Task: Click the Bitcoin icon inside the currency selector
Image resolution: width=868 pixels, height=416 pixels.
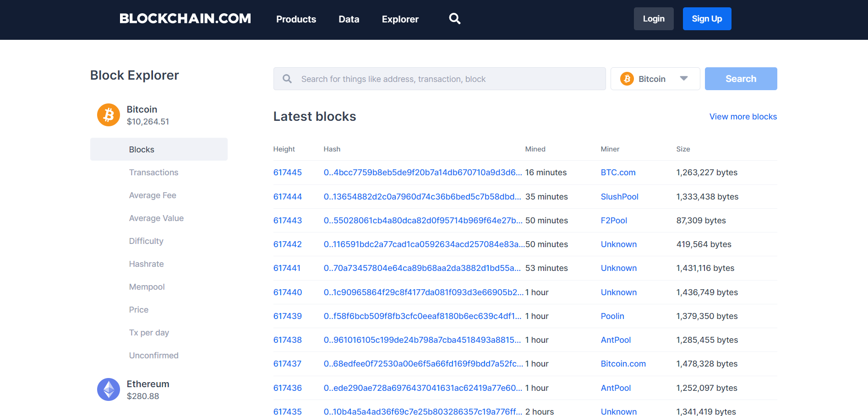Action: click(x=626, y=79)
